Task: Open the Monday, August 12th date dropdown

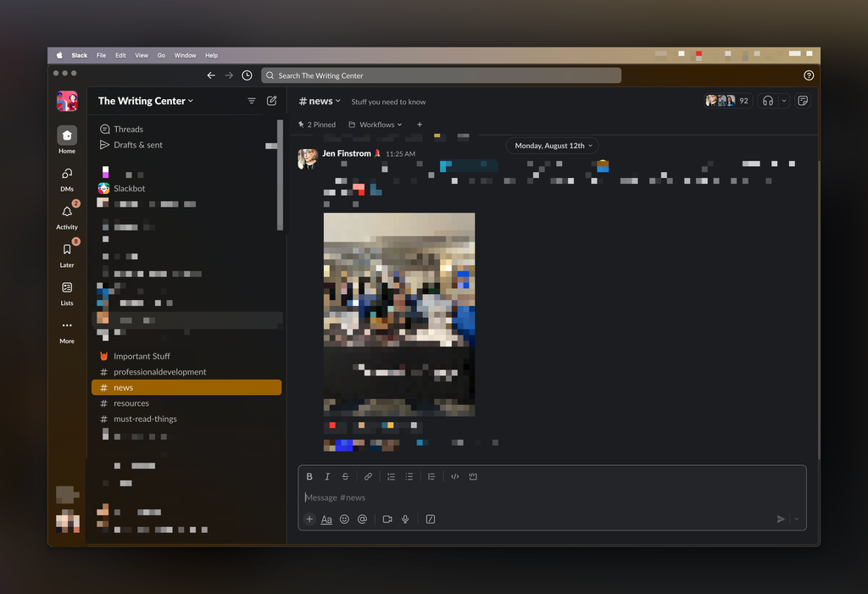Action: pyautogui.click(x=553, y=146)
